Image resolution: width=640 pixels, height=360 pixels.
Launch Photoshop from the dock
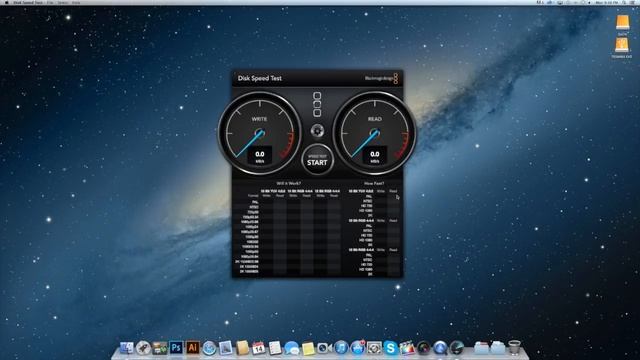176,348
